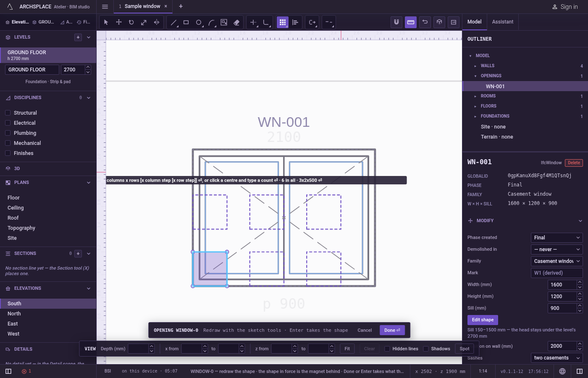Viewport: 588px width, 378px height.
Task: Choose the Rotate tool
Action: [x=131, y=22]
